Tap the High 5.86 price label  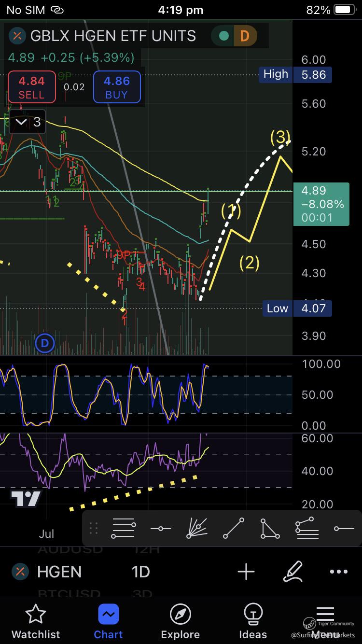click(x=295, y=74)
